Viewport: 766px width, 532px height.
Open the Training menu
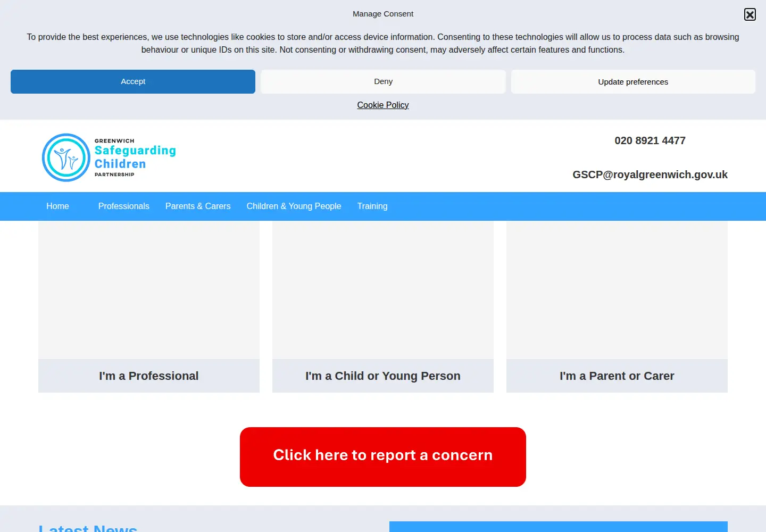tap(372, 206)
